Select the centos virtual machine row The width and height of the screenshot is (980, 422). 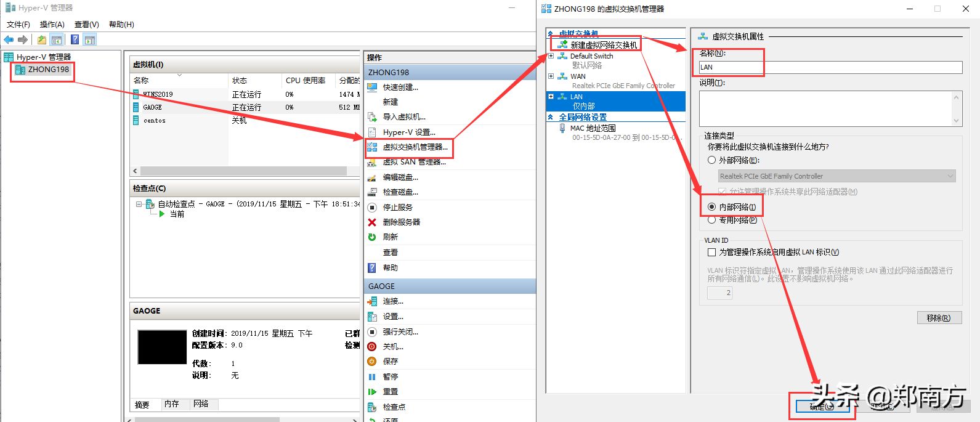(x=245, y=121)
